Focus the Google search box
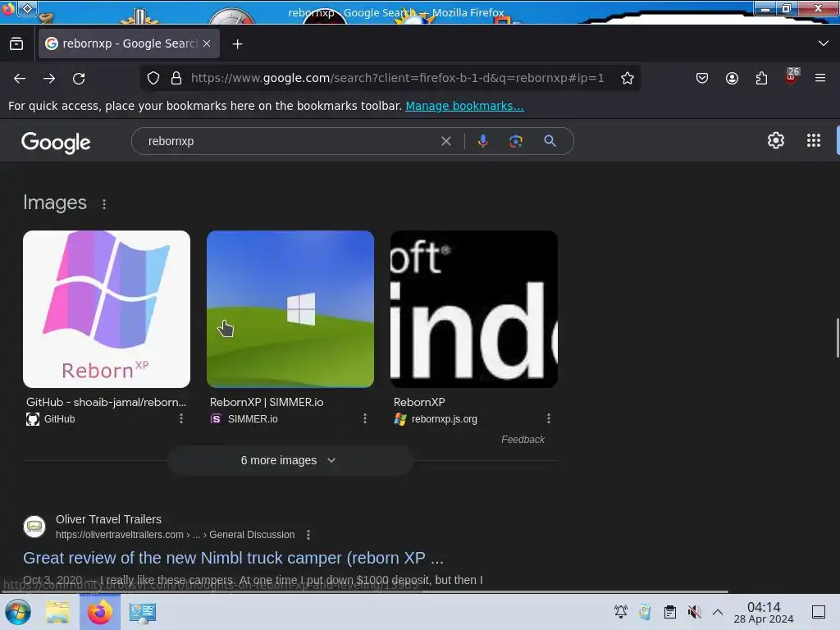This screenshot has width=840, height=630. pos(290,141)
